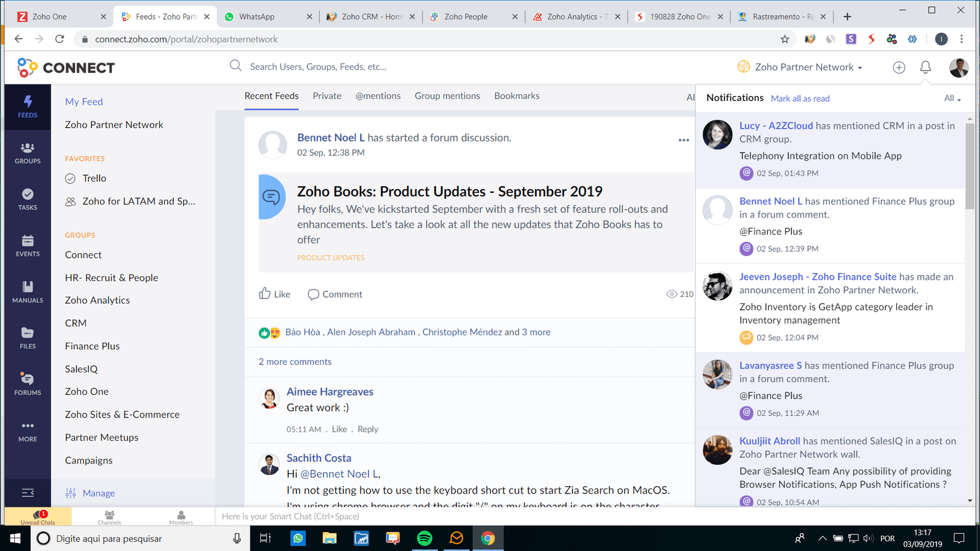Open Spotify from the taskbar
The image size is (980, 551).
click(x=424, y=538)
